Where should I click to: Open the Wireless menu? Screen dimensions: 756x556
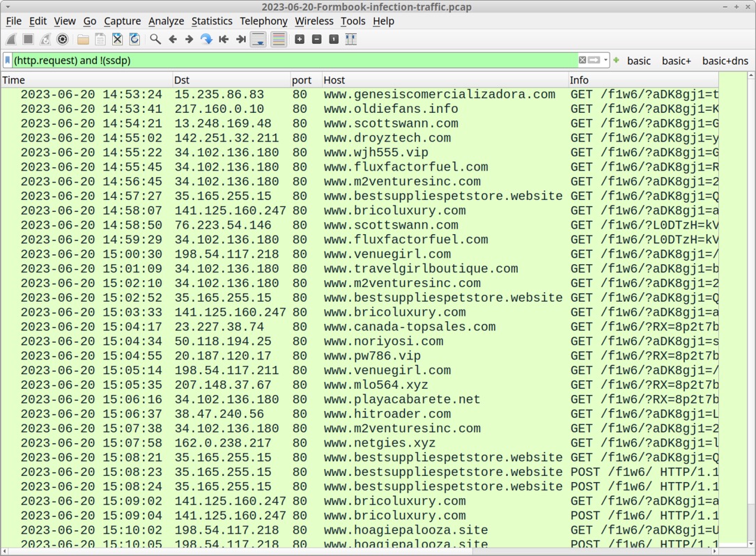pos(314,21)
